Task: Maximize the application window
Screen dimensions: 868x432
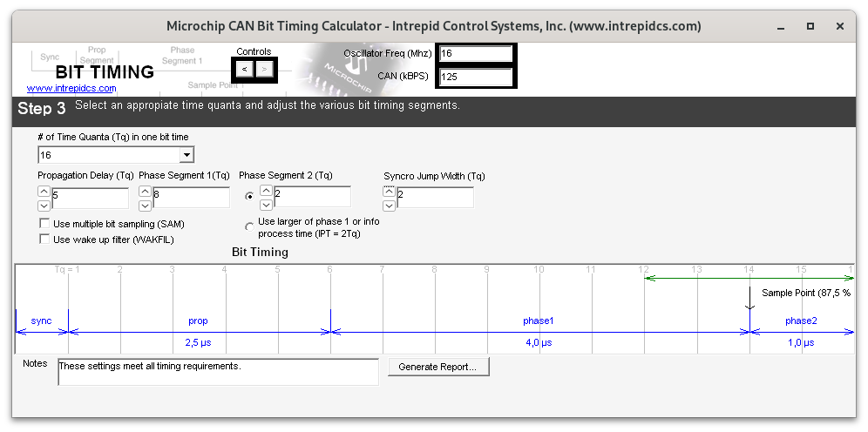Action: 810,27
